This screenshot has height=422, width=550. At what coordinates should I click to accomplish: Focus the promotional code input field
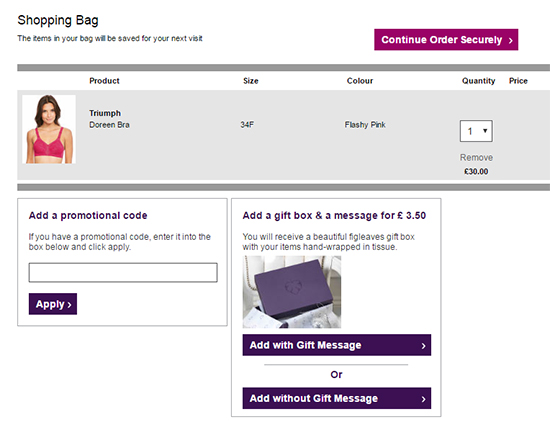(x=123, y=273)
